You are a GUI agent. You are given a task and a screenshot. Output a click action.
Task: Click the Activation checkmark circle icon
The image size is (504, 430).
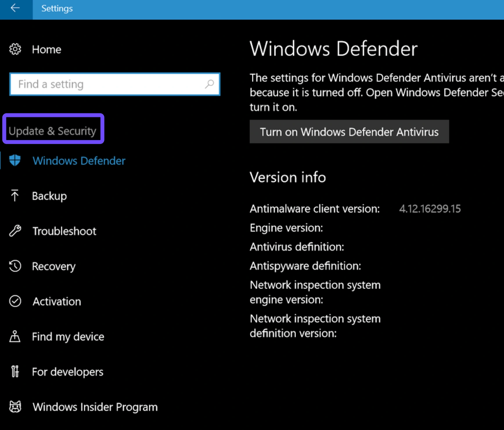tap(15, 301)
